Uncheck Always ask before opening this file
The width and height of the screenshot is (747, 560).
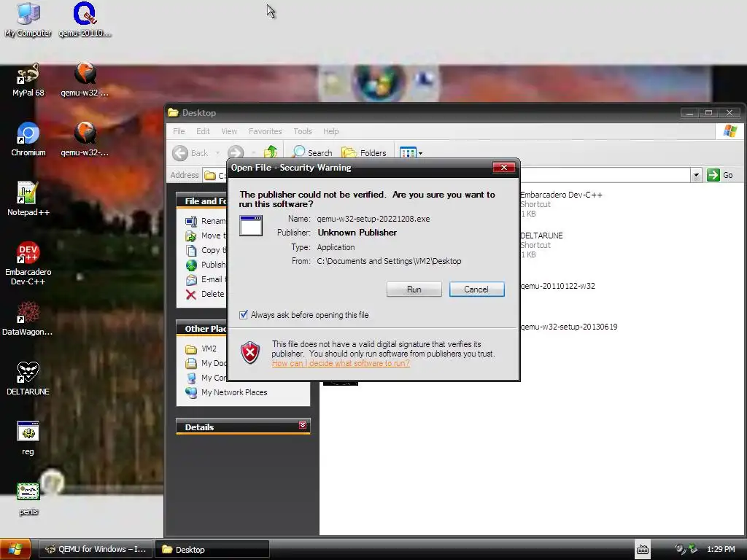pos(244,315)
